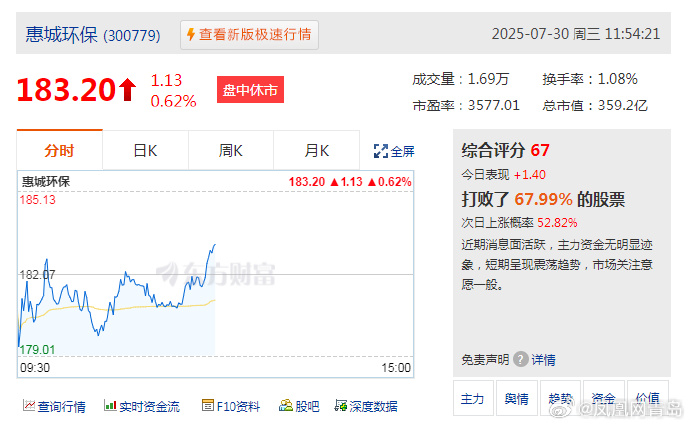Switch to the 周K chart tab
690x425 pixels.
231,150
